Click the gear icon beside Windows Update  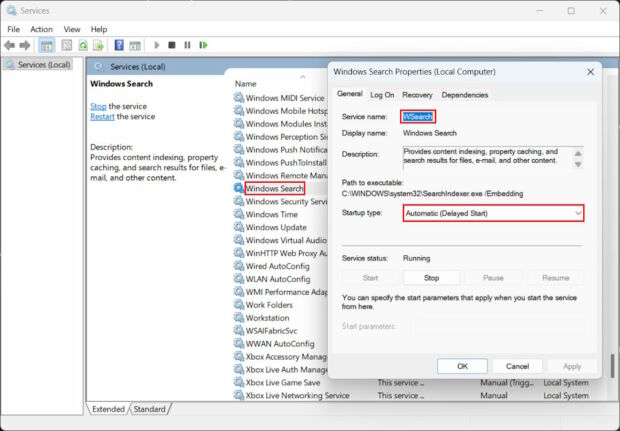pyautogui.click(x=238, y=227)
